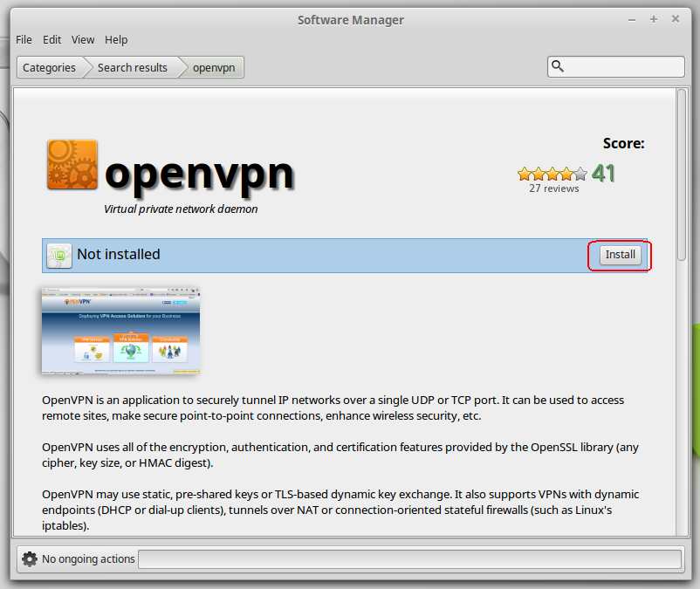This screenshot has width=700, height=589.
Task: Return to Search results breadcrumb
Action: click(132, 67)
